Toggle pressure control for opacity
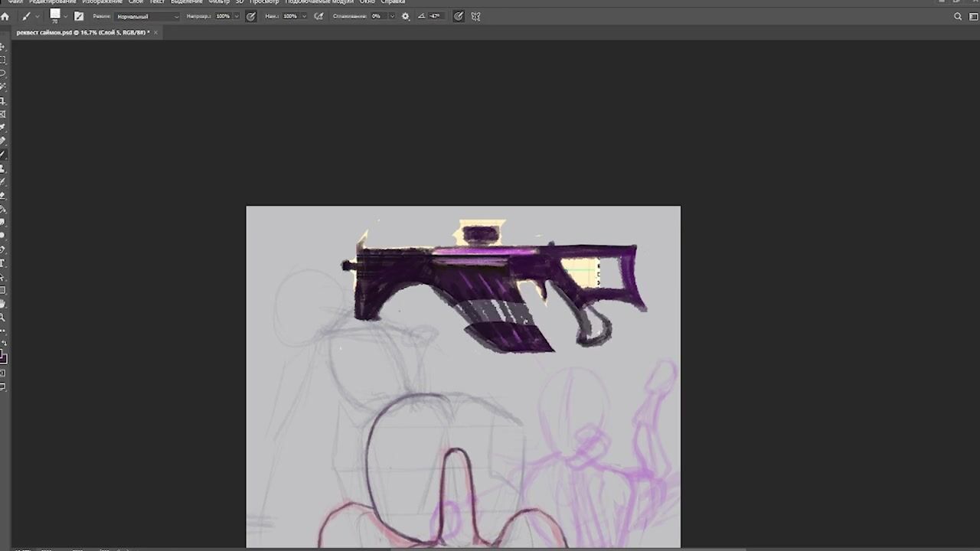Image resolution: width=980 pixels, height=551 pixels. 251,16
